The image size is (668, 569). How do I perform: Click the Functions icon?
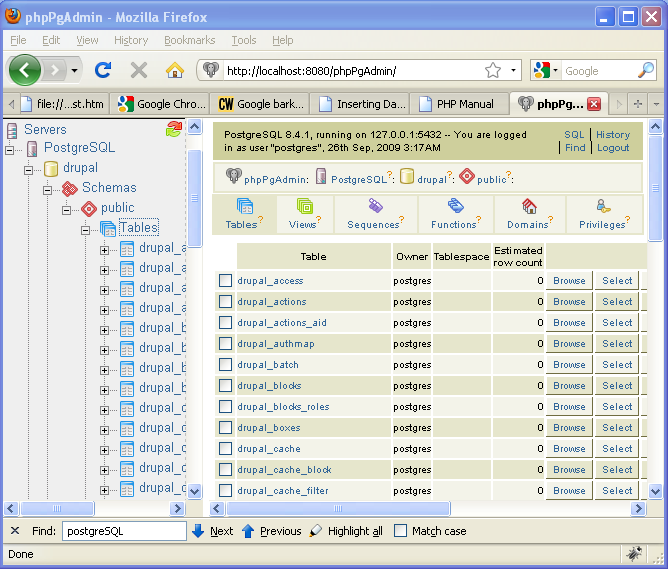[x=455, y=206]
